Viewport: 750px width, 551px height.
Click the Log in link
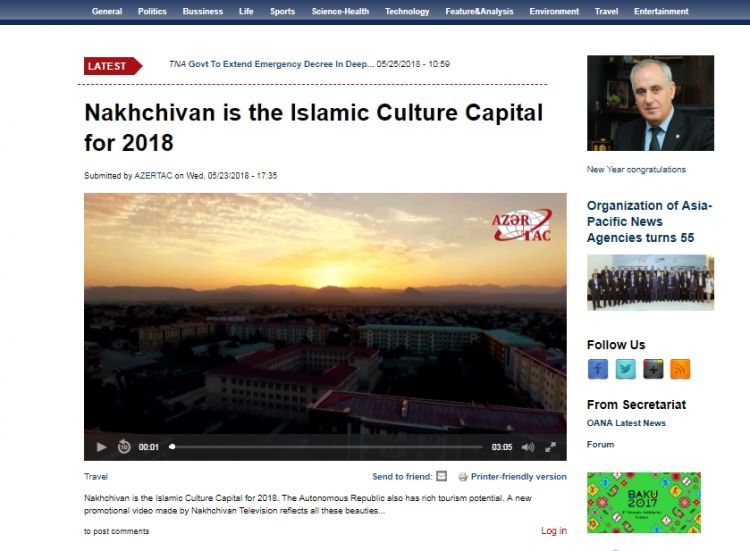[554, 531]
